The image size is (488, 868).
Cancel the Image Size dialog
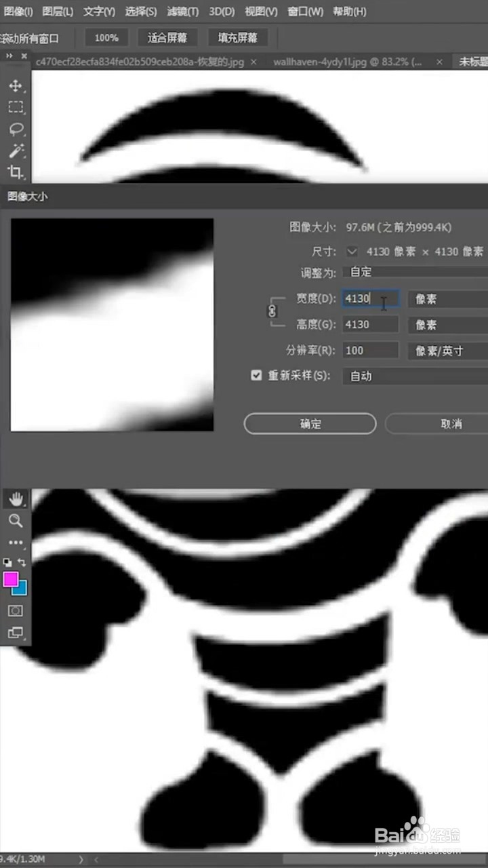(436, 424)
